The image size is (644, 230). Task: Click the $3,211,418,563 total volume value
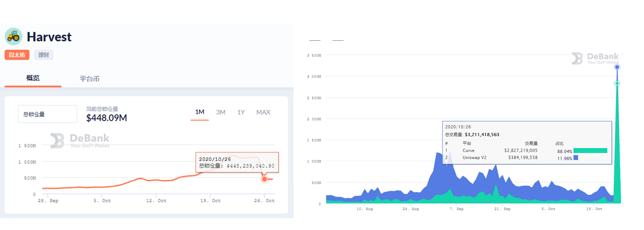tap(482, 134)
